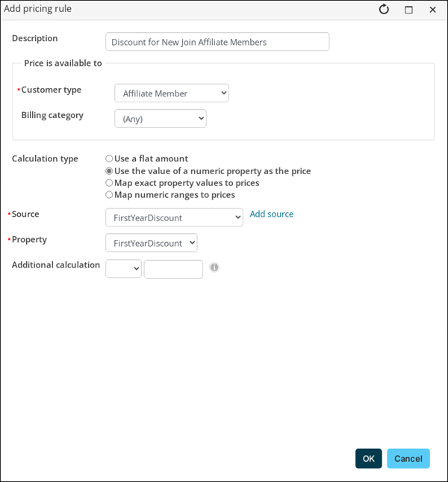This screenshot has width=448, height=482.
Task: Click into the Description text field
Action: 217,42
